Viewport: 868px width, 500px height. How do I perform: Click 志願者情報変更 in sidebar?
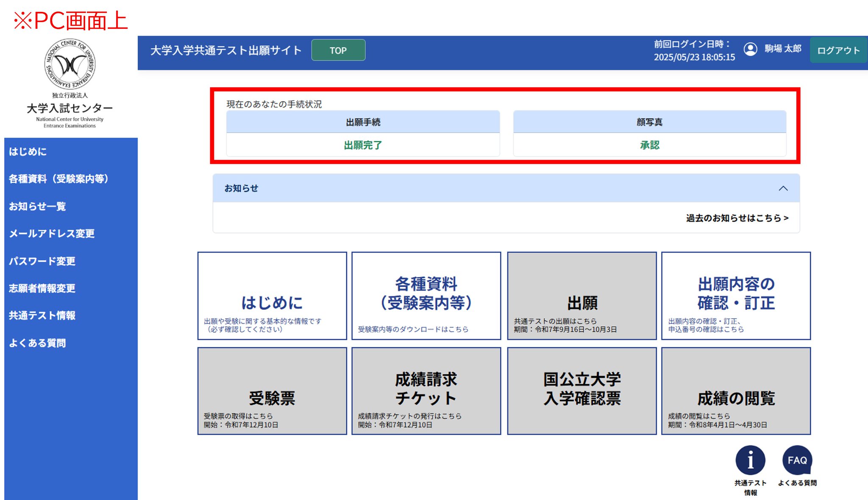pyautogui.click(x=42, y=288)
